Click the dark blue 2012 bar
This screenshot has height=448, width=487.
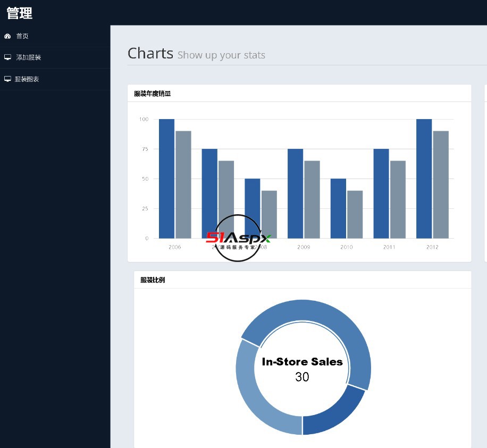click(424, 179)
